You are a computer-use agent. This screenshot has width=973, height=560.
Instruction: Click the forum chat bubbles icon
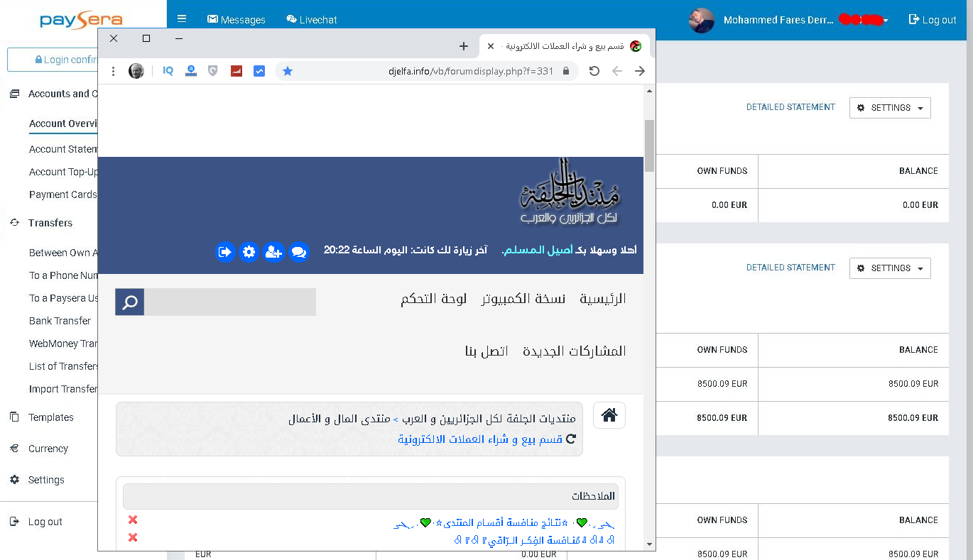[299, 251]
